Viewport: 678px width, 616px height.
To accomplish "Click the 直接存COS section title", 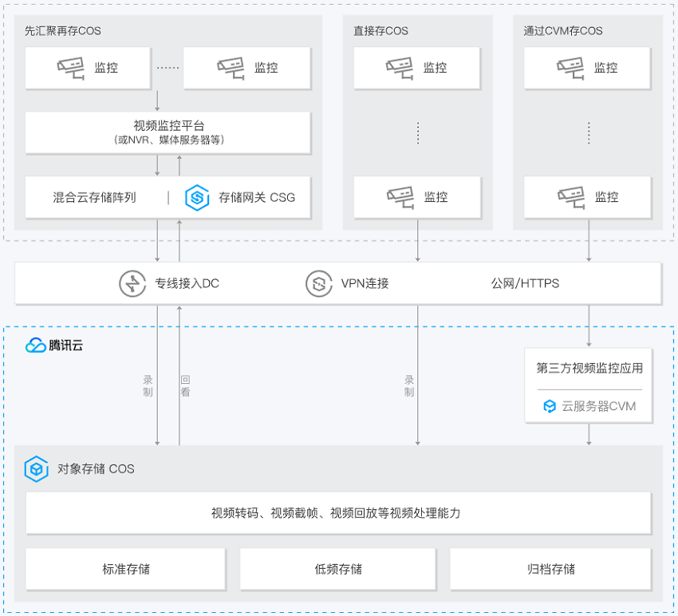I will point(380,31).
